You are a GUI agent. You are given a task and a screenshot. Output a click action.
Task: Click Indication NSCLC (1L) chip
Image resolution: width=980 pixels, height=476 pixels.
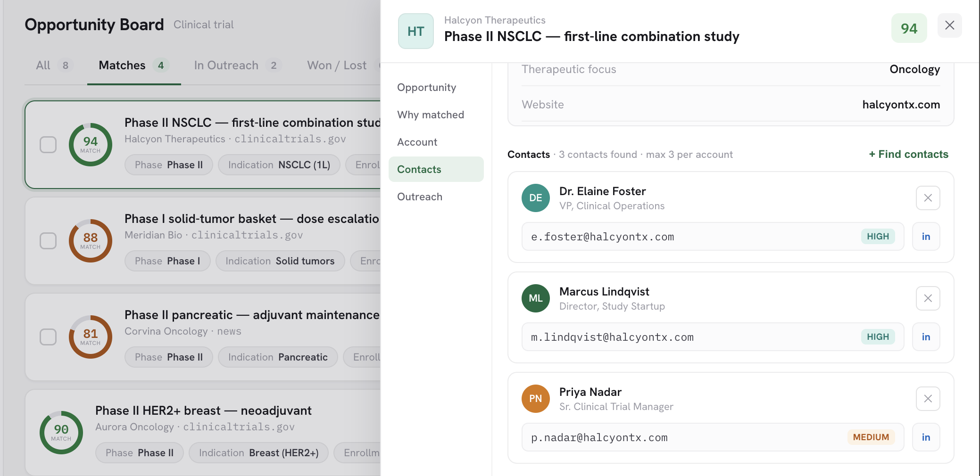[x=279, y=165]
